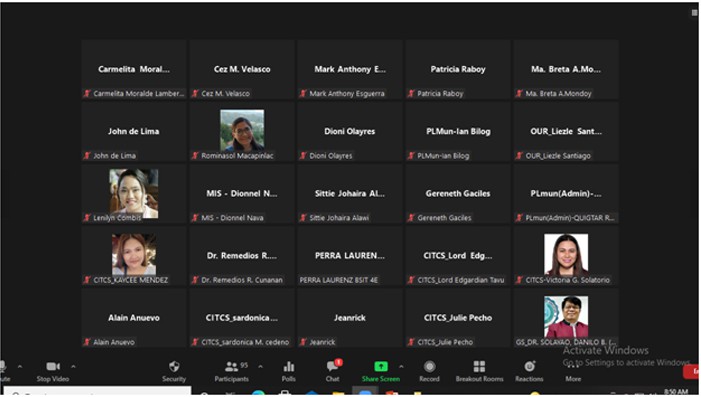Select CITCS_KAYCEE MENDEZ's profile photo
Viewport: 701px width, 397px height.
tap(134, 254)
